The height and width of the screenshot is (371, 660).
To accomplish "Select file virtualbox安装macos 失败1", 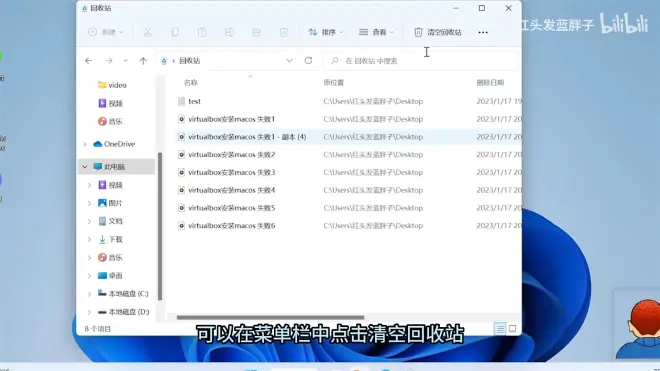I will pyautogui.click(x=232, y=119).
